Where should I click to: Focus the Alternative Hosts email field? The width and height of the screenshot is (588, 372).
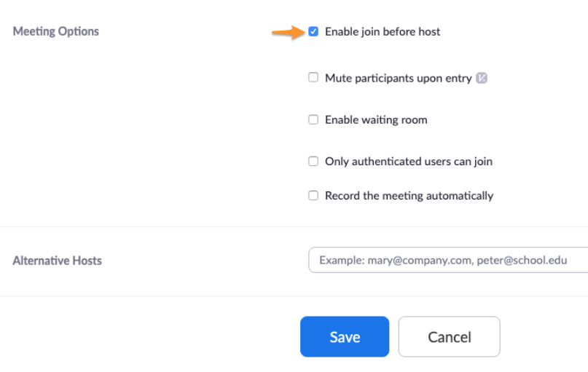coord(448,260)
